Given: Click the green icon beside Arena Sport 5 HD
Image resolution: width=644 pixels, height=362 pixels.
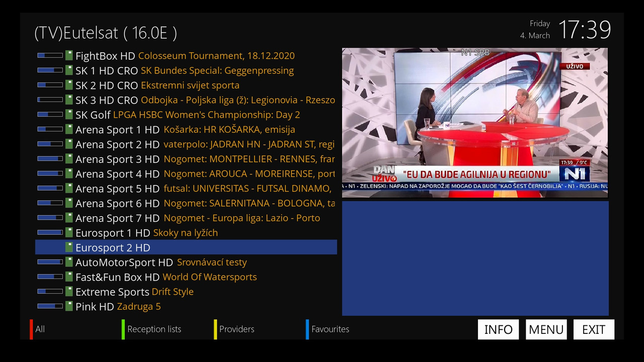Looking at the screenshot, I should [x=69, y=188].
